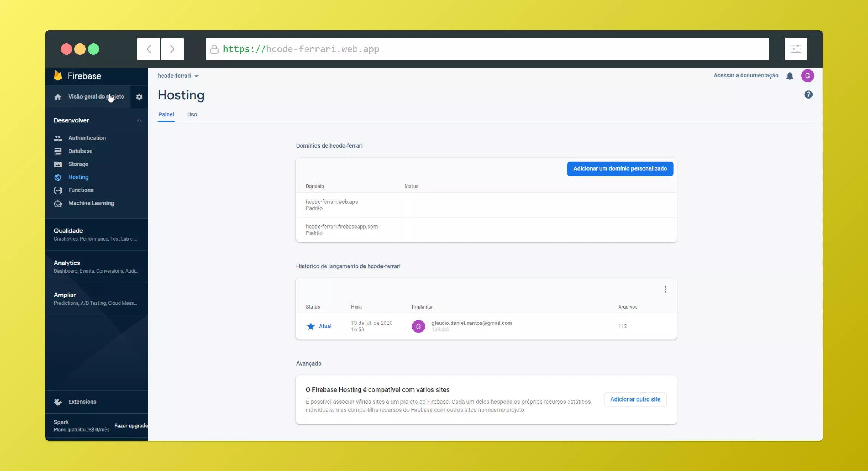
Task: Collapse the Desenvolver section chevron
Action: pos(139,120)
